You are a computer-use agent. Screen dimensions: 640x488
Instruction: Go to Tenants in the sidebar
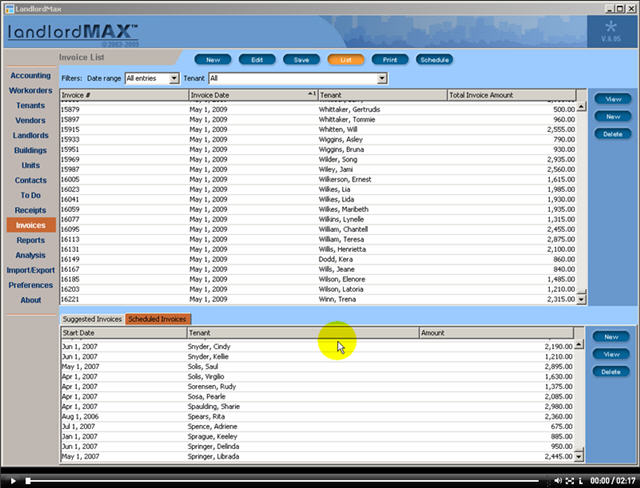tap(31, 106)
